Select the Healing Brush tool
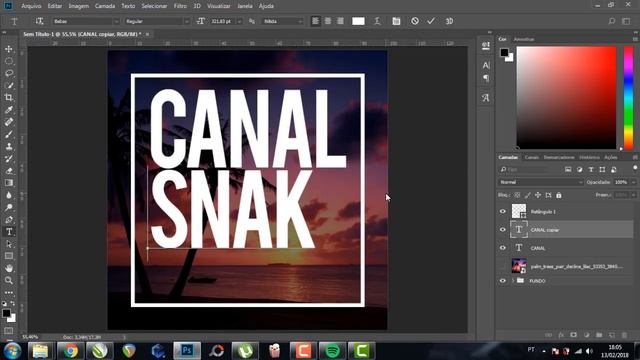Viewport: 640px width, 360px height. click(x=9, y=122)
